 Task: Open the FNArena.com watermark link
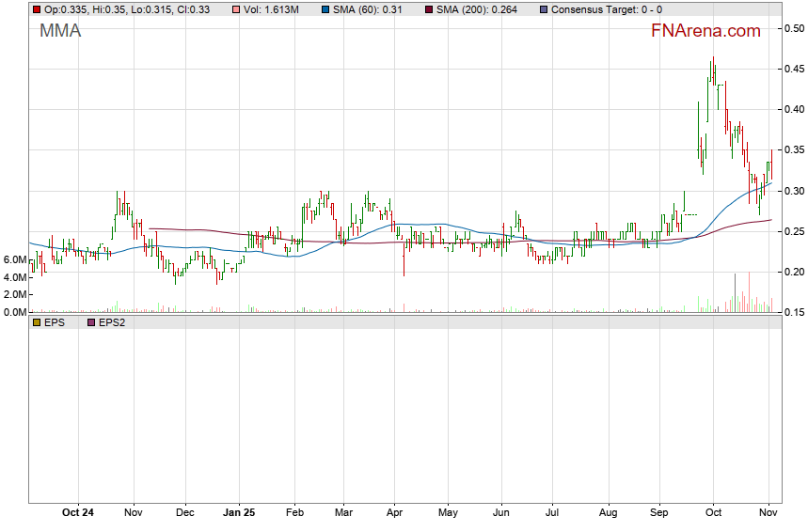click(x=705, y=31)
